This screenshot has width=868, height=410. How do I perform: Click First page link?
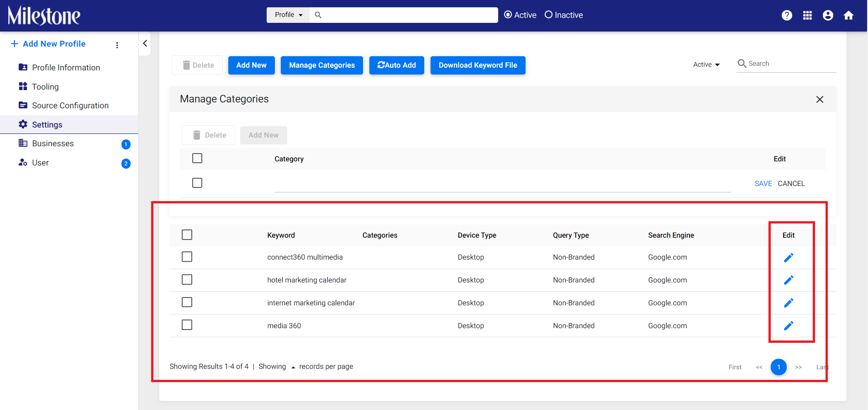(735, 367)
